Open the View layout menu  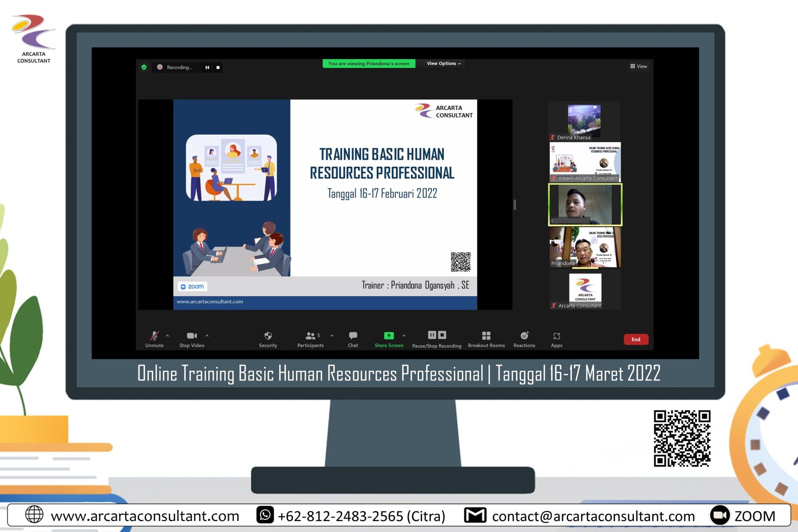638,66
